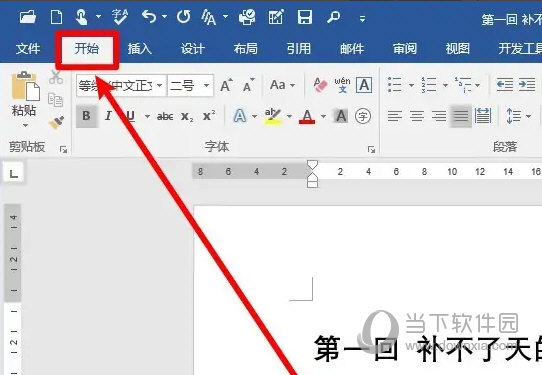Justify paragraph text
Viewport: 542px width, 375px height.
460,116
